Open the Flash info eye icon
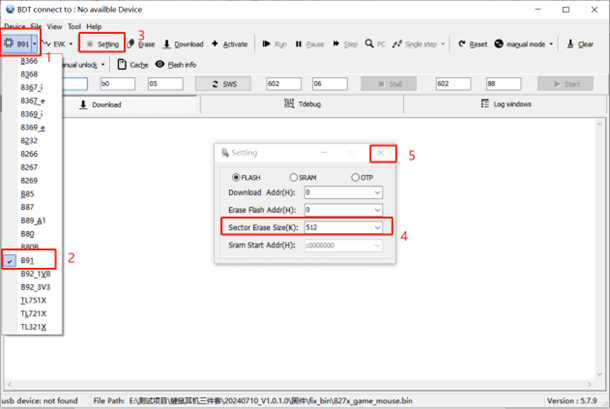 pyautogui.click(x=160, y=64)
